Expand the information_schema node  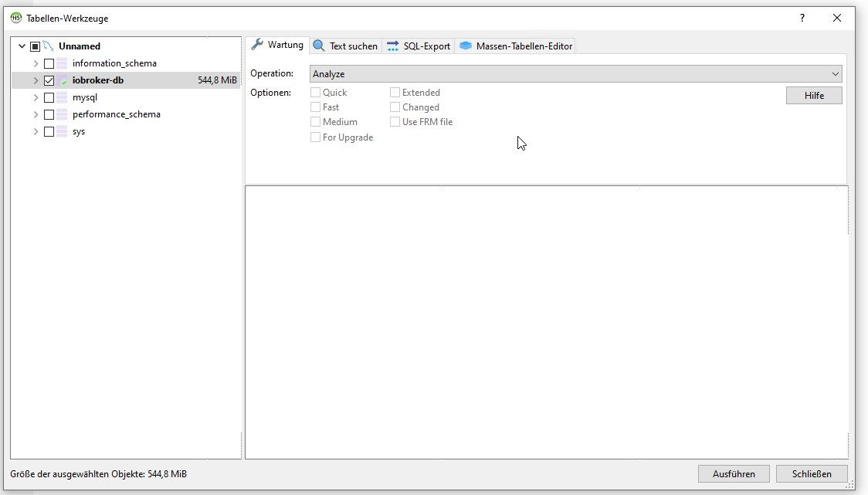click(36, 63)
